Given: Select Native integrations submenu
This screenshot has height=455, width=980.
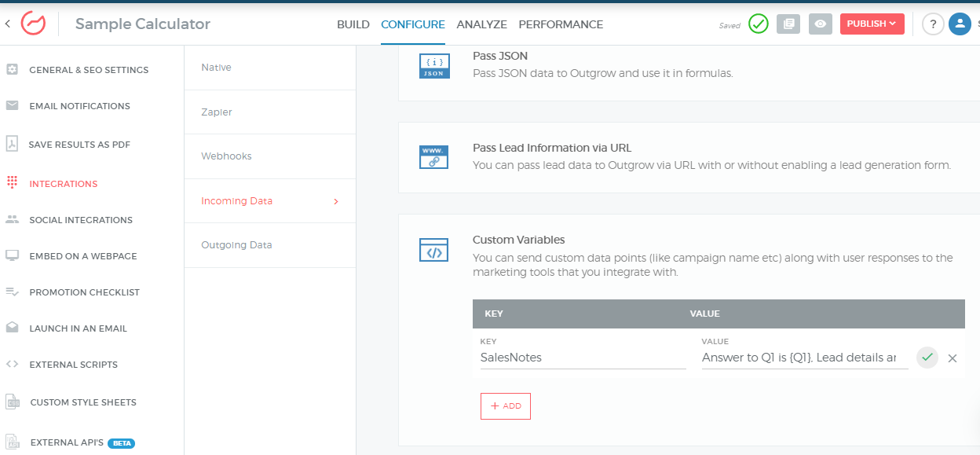Looking at the screenshot, I should pyautogui.click(x=216, y=68).
